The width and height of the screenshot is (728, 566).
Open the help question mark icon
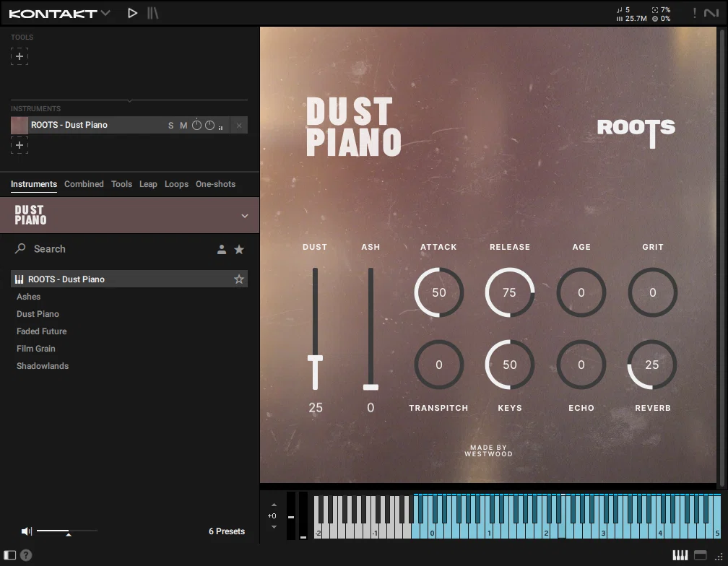[27, 555]
